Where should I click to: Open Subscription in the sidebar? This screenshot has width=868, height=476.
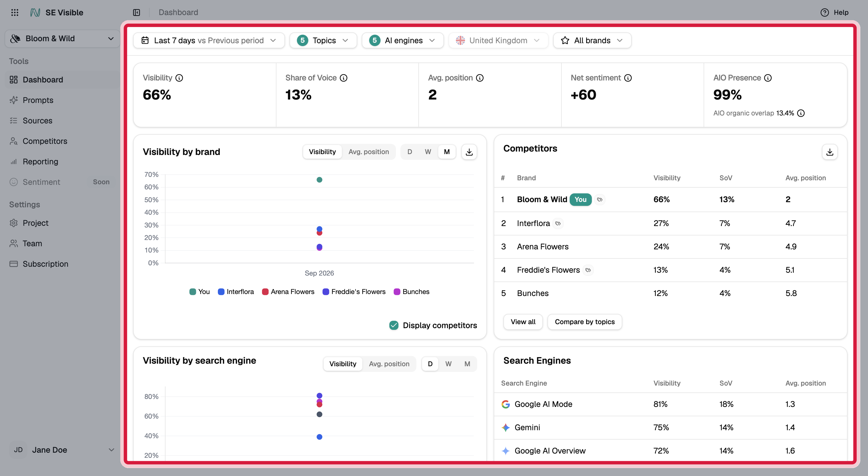click(62, 264)
